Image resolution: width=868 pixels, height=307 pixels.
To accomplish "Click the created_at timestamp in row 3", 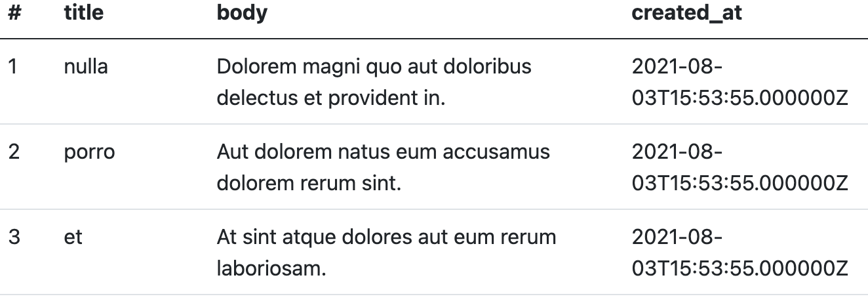I will click(740, 253).
